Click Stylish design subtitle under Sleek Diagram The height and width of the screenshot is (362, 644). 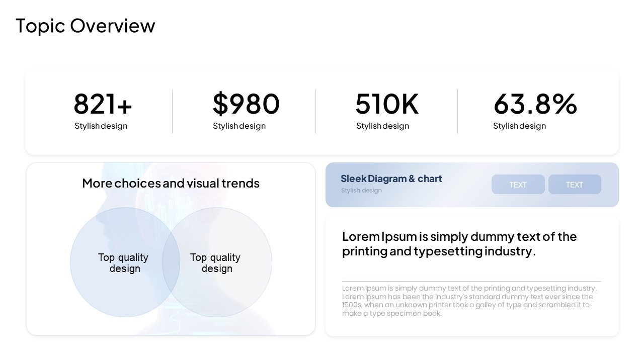[x=361, y=191]
